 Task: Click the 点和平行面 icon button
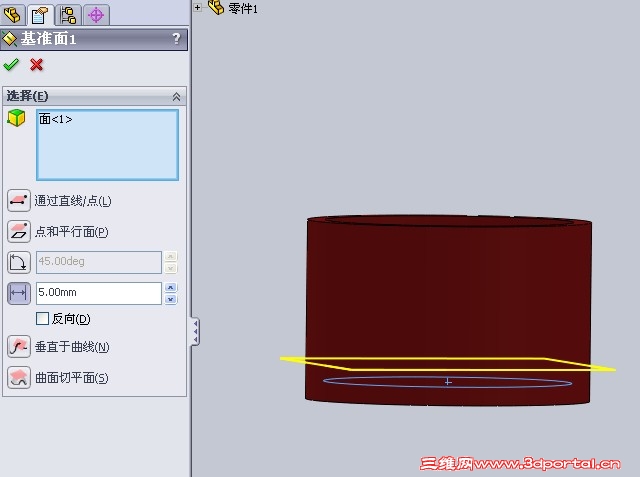18,231
